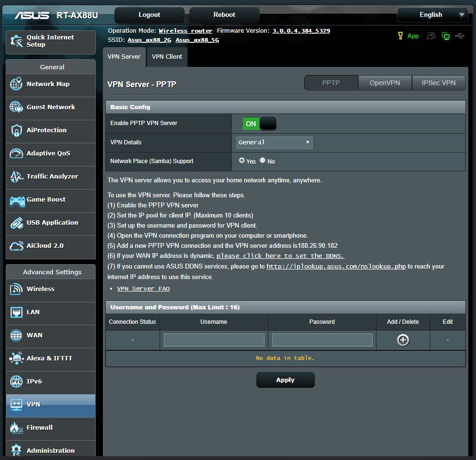Click the USB status icon in header
476x460 pixels.
(x=460, y=36)
